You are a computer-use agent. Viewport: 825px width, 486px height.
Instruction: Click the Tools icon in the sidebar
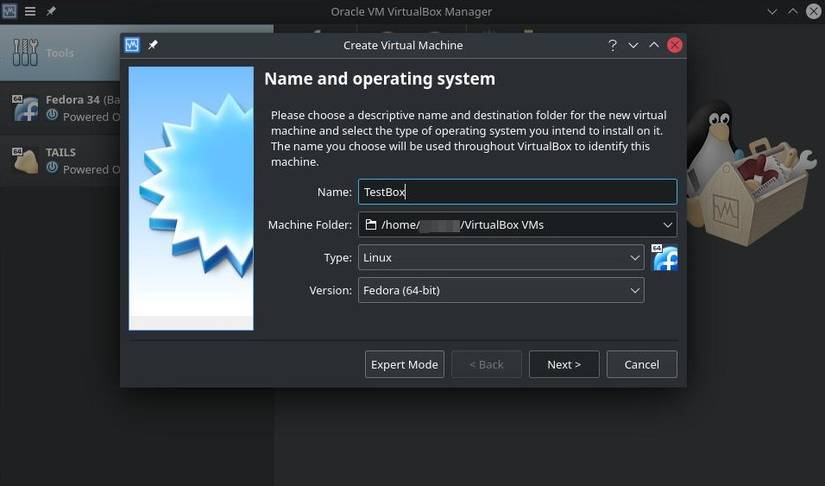point(25,52)
